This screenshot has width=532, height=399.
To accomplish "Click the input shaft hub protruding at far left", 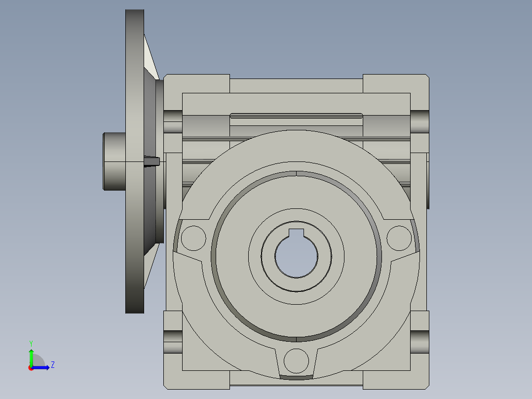I will coord(114,161).
